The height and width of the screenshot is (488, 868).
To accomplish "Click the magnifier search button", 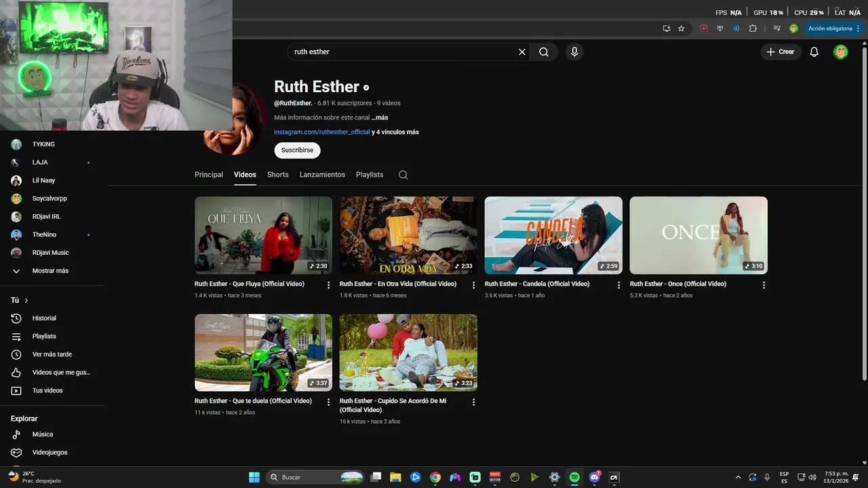I will tap(544, 52).
